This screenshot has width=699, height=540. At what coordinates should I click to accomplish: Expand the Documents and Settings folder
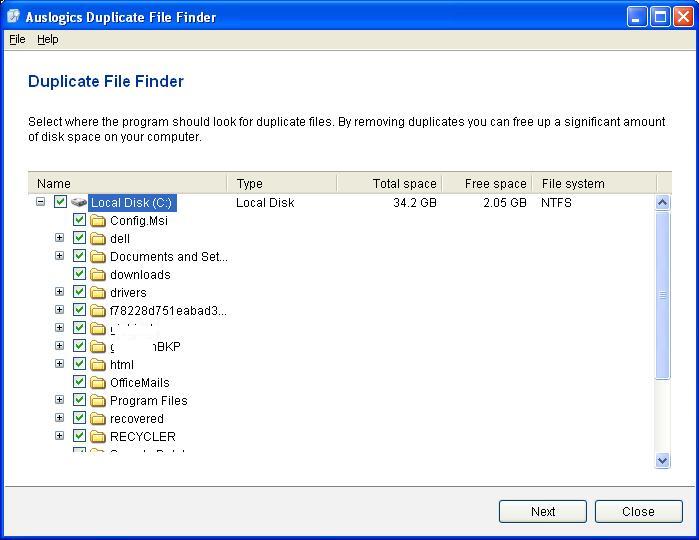59,256
